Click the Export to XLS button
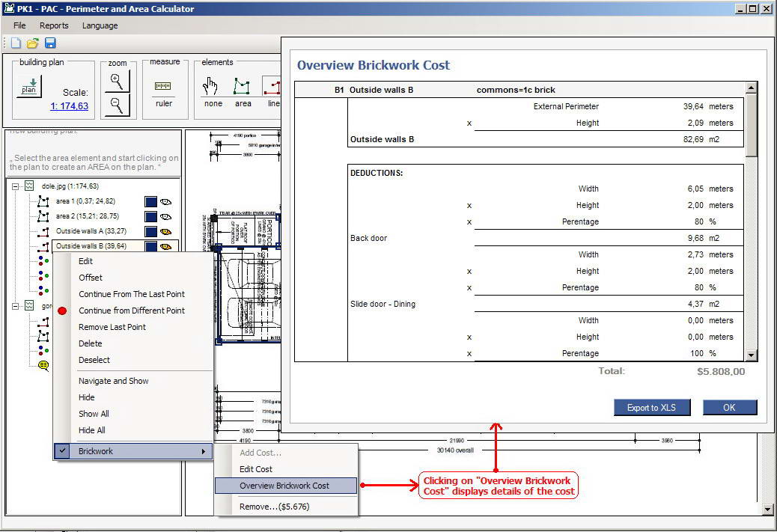777x532 pixels. [652, 408]
